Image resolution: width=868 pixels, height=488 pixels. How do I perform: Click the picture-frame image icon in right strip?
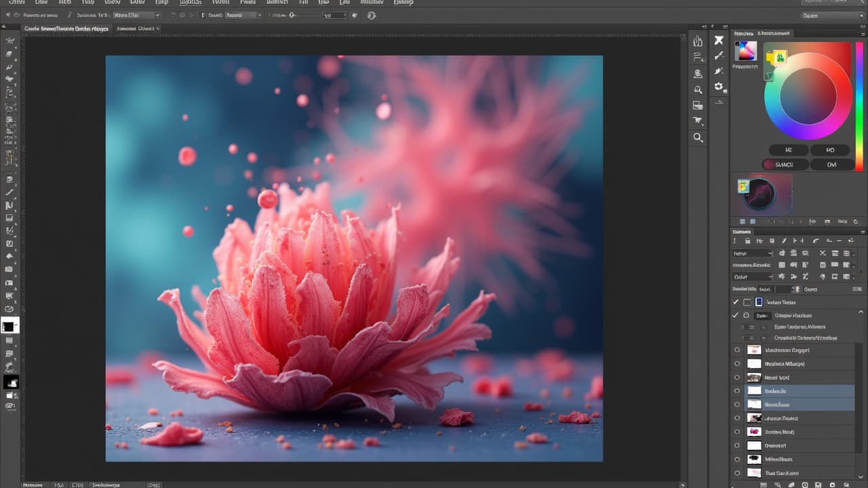698,106
